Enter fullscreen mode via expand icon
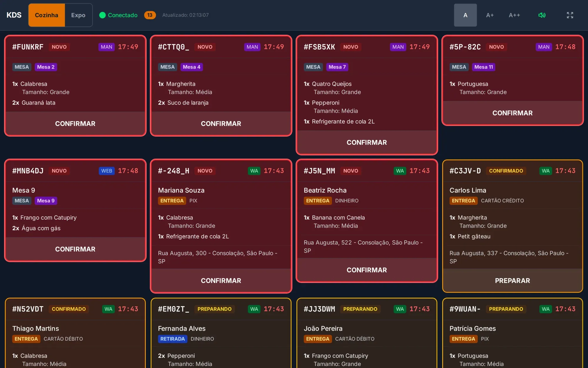This screenshot has height=368, width=588. 570,15
